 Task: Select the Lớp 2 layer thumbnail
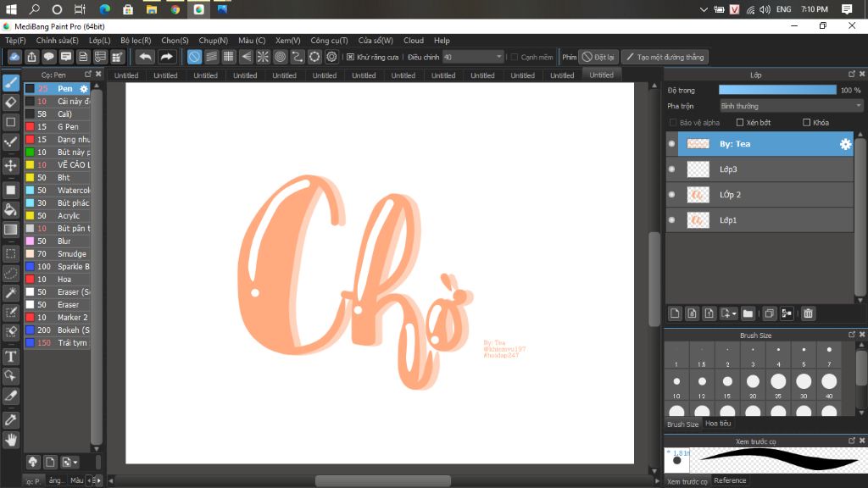click(698, 195)
